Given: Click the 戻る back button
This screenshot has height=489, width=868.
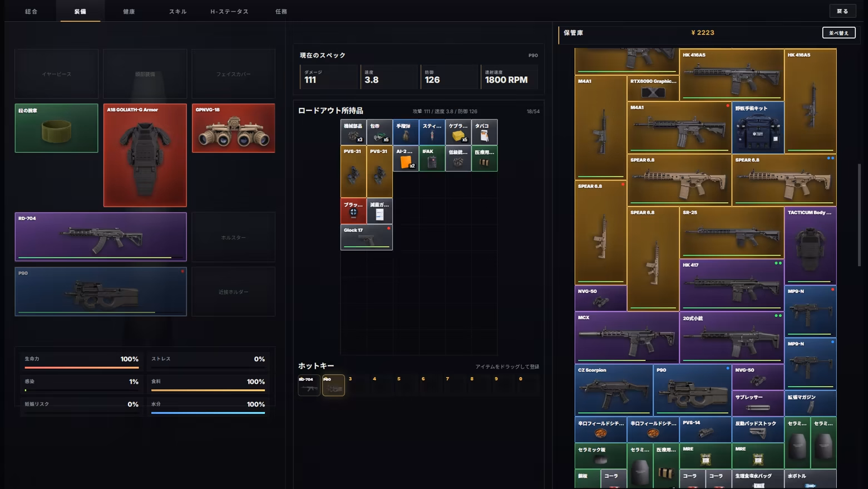Looking at the screenshot, I should [x=842, y=11].
